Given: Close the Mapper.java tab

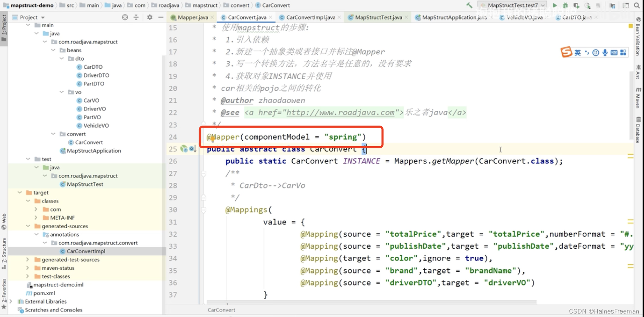Looking at the screenshot, I should tap(212, 17).
